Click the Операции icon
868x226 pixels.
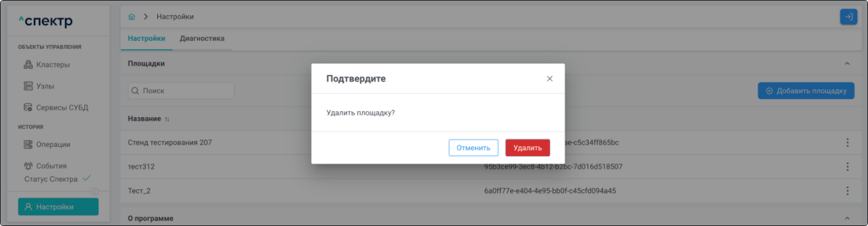pyautogui.click(x=28, y=144)
